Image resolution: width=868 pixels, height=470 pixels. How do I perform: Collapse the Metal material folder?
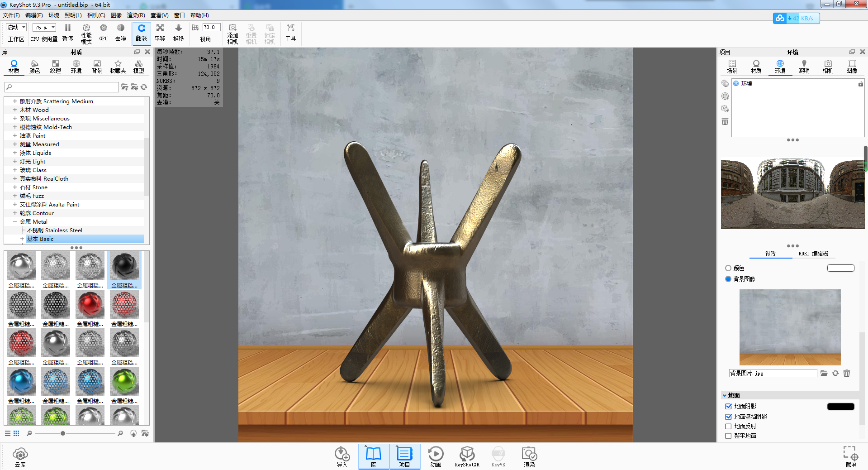click(x=15, y=222)
